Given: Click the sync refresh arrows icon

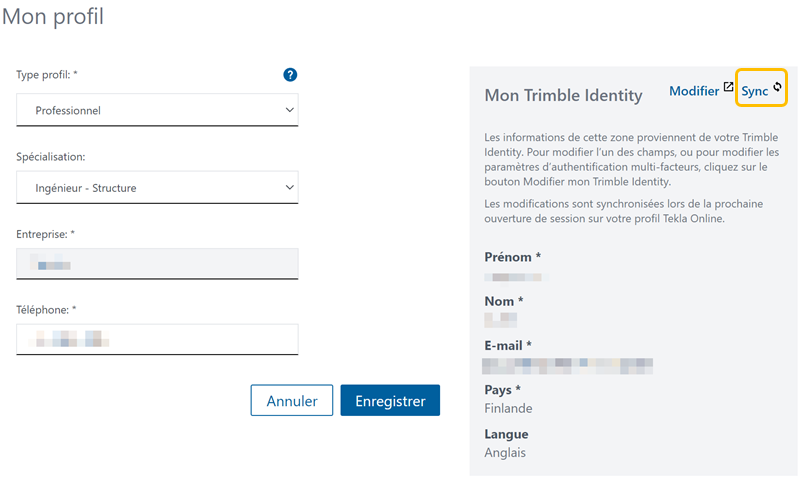Looking at the screenshot, I should [777, 89].
